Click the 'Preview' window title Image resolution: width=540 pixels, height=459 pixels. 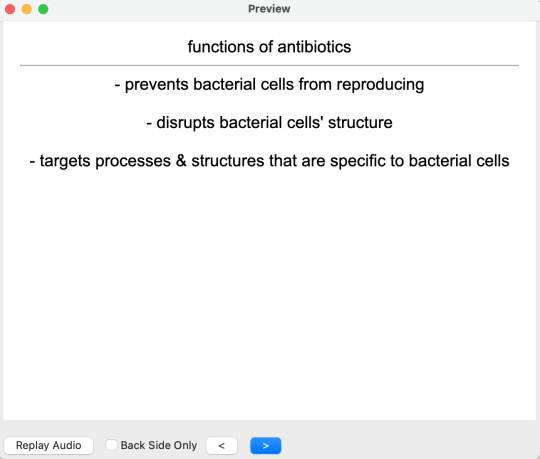[x=269, y=9]
